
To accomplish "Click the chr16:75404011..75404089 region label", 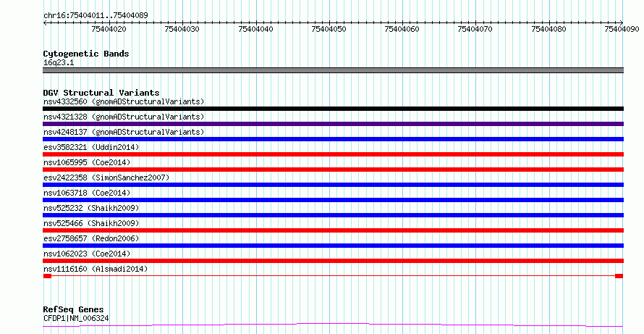I will (x=96, y=15).
